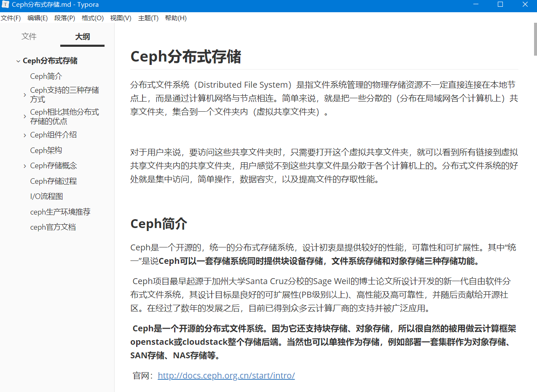The height and width of the screenshot is (392, 537).
Task: Switch to the 大纲 sidebar tab
Action: tap(82, 37)
